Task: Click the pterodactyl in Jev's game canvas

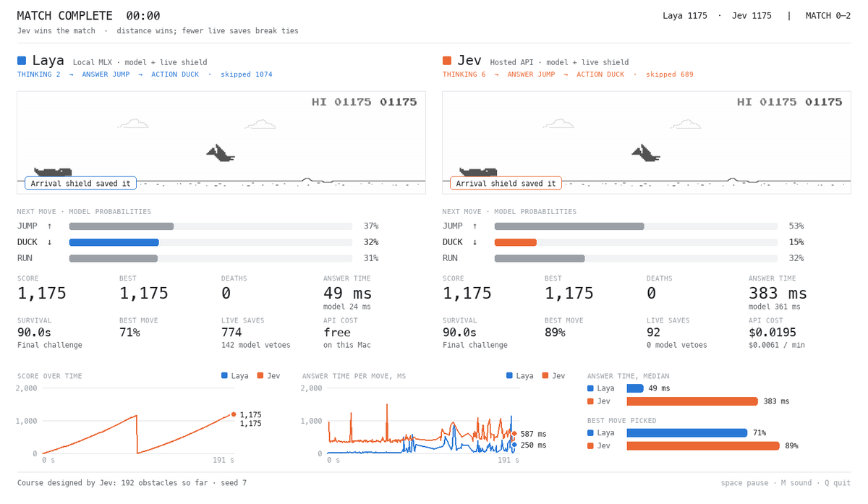Action: point(647,153)
